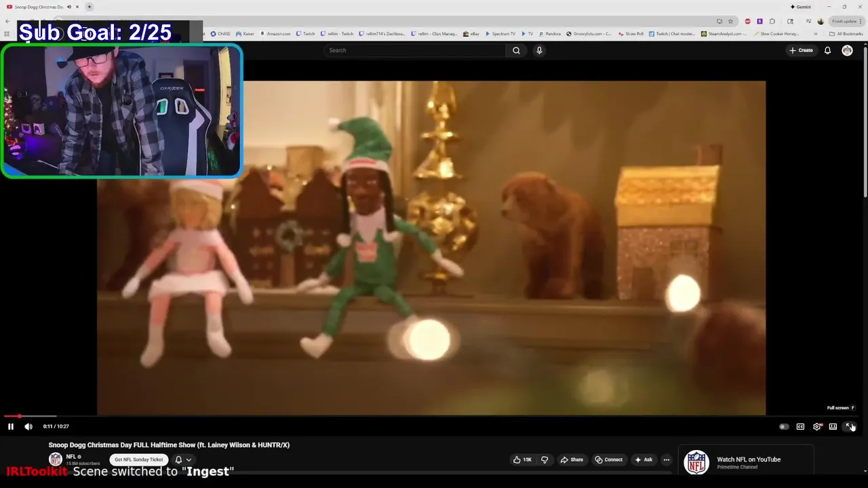Open the player settings gear
Viewport: 868px width, 488px height.
point(816,426)
